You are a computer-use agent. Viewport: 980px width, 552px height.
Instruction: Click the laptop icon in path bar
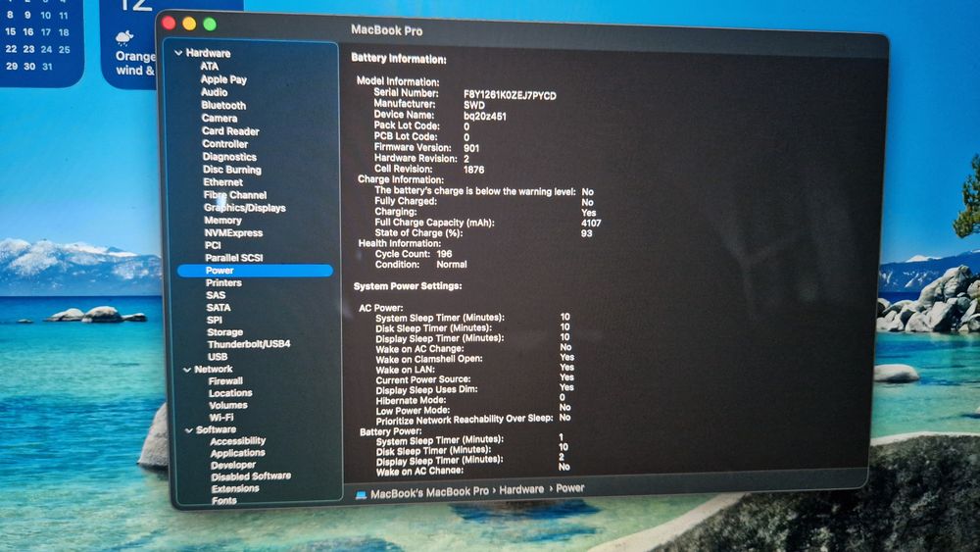361,495
